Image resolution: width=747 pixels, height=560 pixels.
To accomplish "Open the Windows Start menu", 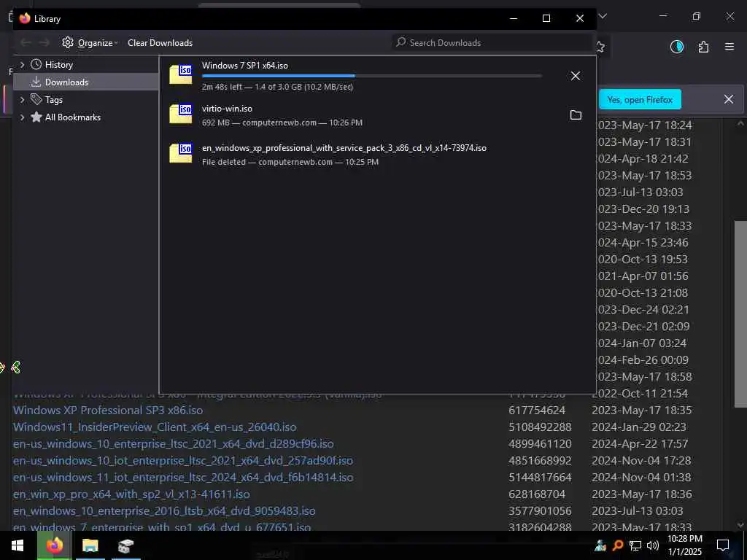I will click(18, 545).
